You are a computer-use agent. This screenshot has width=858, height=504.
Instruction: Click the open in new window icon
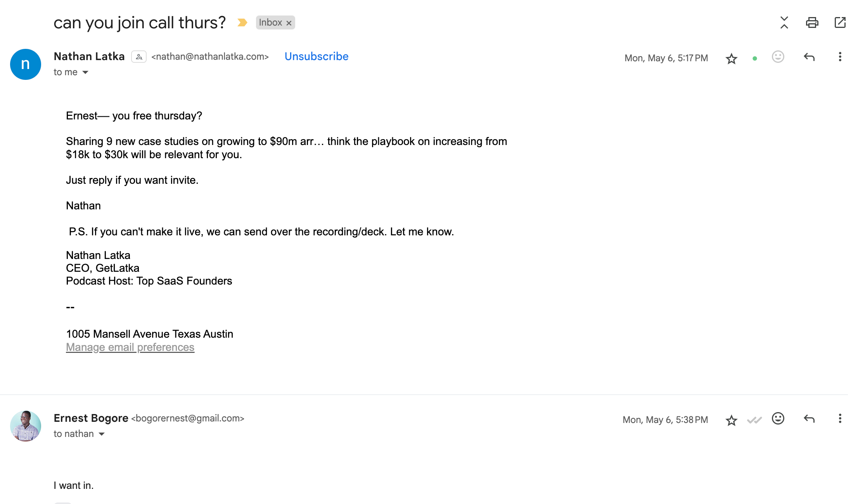pos(839,23)
